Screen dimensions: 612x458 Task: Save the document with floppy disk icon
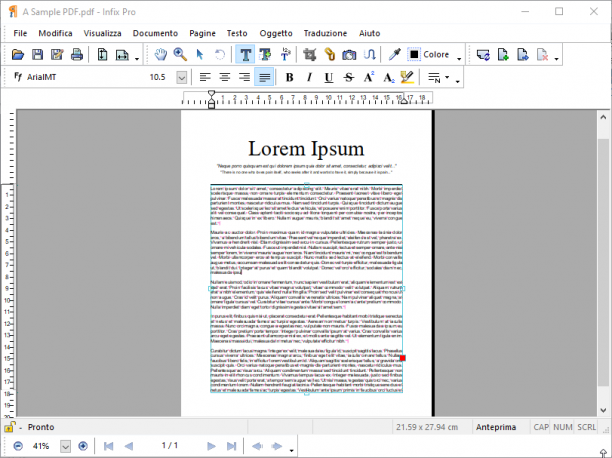click(x=37, y=55)
